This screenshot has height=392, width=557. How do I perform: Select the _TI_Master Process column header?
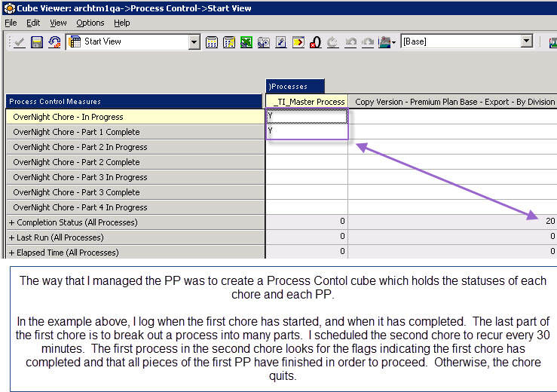pyautogui.click(x=307, y=102)
